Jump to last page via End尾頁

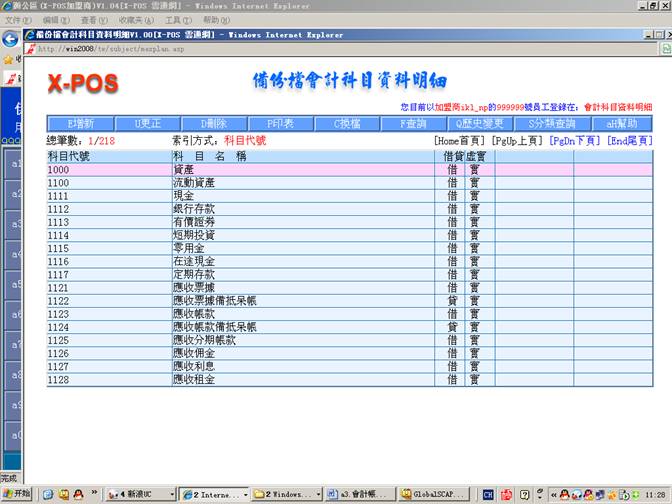click(x=629, y=142)
